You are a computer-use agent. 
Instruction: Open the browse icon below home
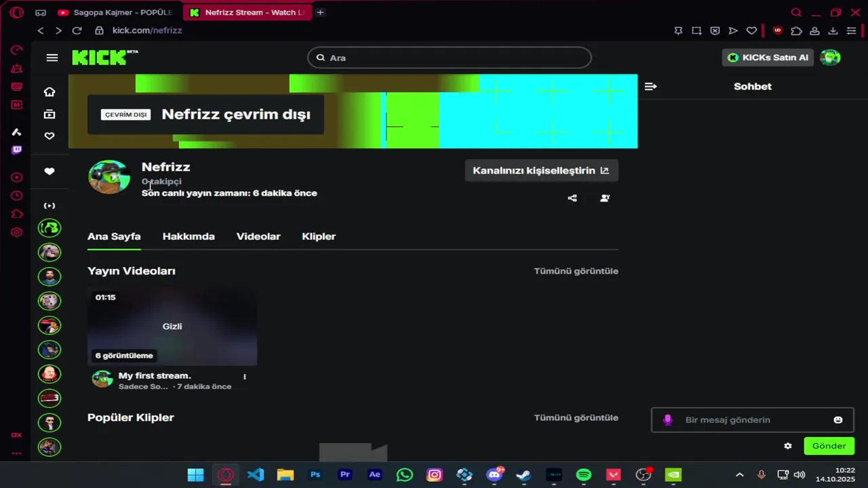coord(50,114)
